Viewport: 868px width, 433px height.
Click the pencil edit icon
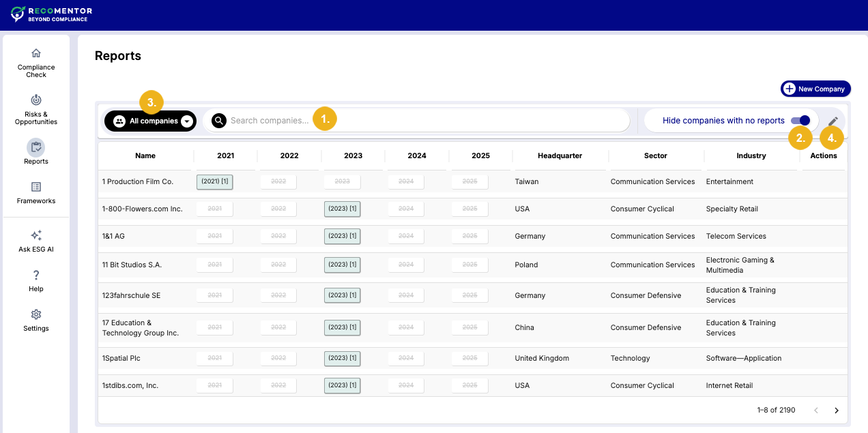coord(833,121)
